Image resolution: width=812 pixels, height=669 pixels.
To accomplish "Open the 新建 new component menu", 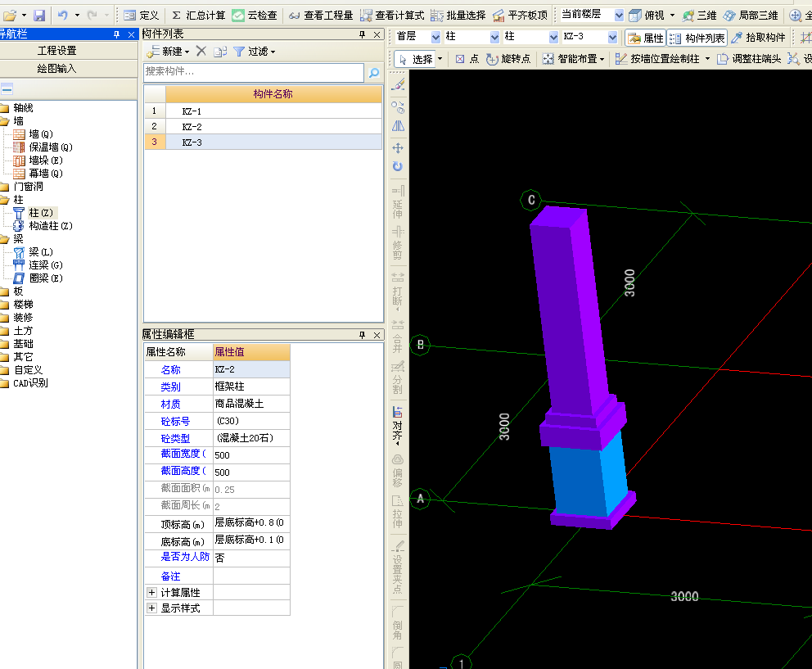I will click(x=169, y=52).
